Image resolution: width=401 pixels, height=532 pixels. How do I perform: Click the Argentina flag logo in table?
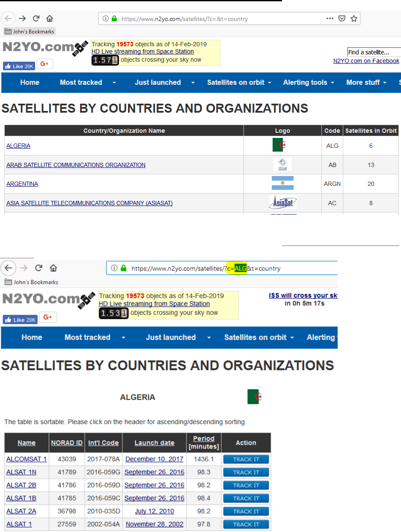coord(282,183)
